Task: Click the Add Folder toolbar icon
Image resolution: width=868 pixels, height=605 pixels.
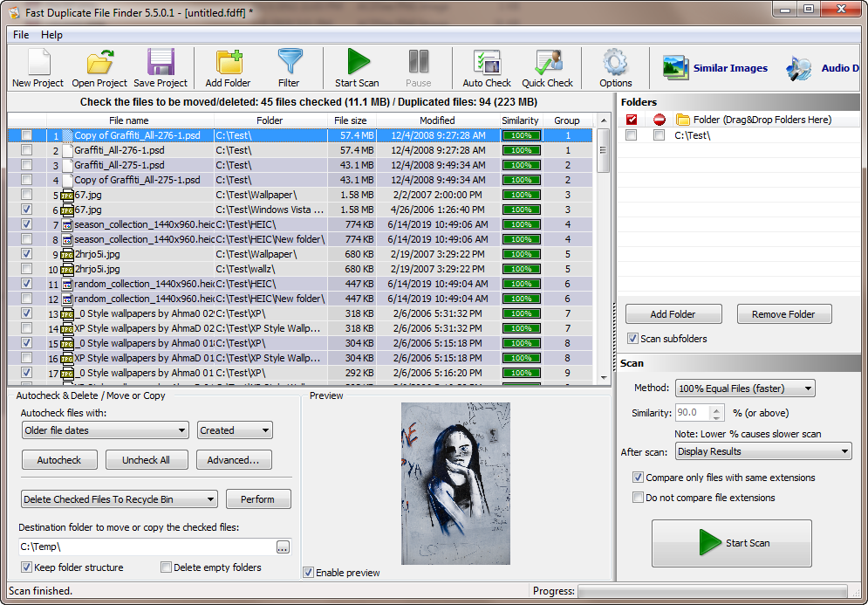Action: [228, 63]
